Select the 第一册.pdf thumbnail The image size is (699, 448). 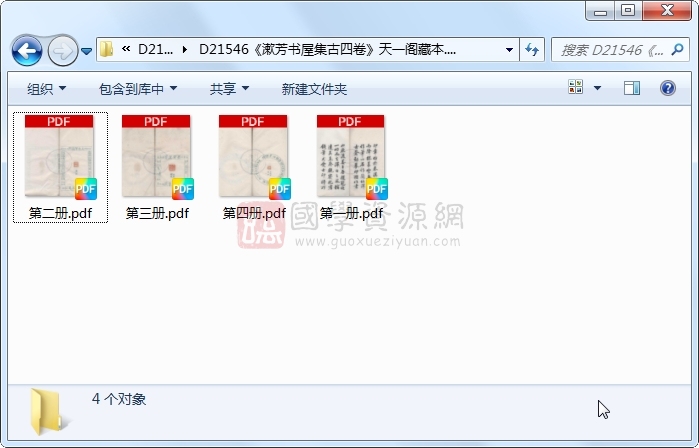(351, 156)
